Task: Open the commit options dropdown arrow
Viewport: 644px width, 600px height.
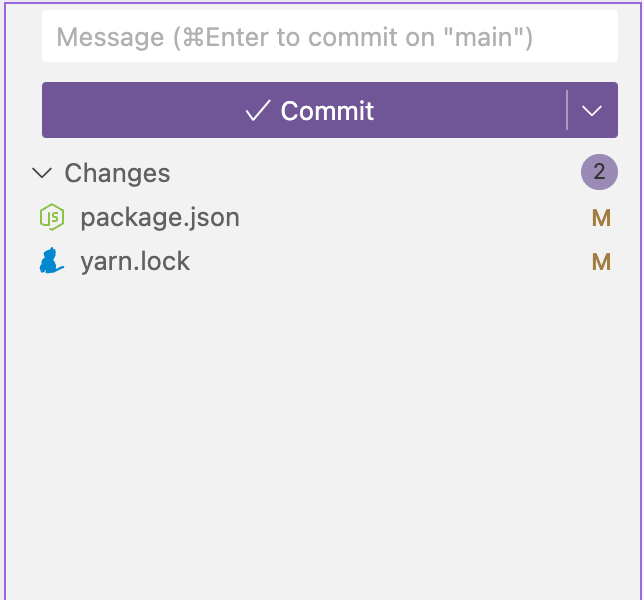Action: [592, 110]
